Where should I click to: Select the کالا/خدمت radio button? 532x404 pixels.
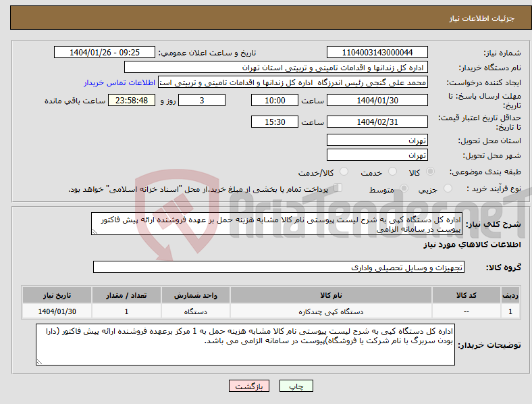(x=344, y=172)
